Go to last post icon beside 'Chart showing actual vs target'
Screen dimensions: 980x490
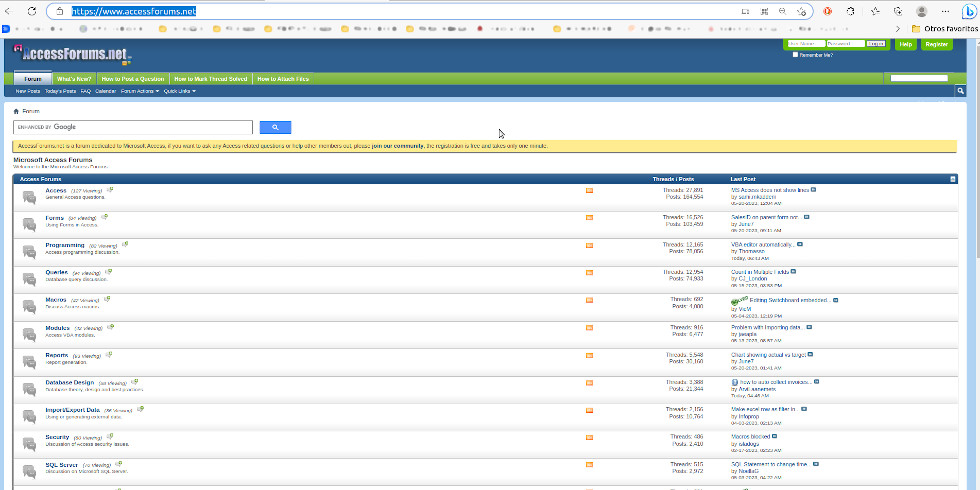[810, 354]
